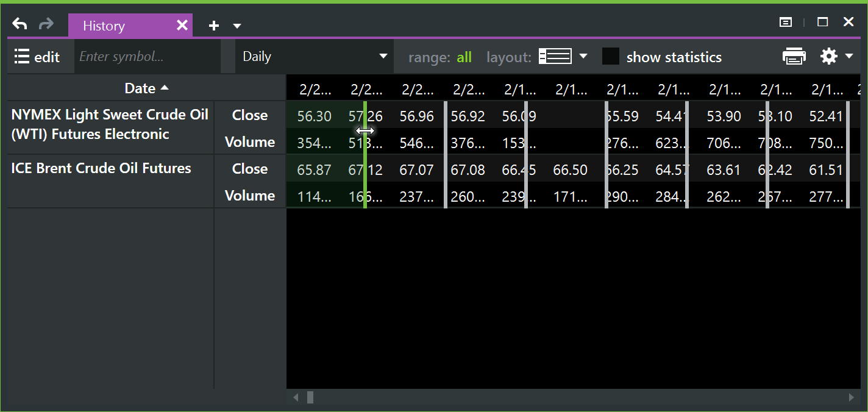The image size is (868, 412).
Task: Click the range 'all' value
Action: [x=464, y=57]
